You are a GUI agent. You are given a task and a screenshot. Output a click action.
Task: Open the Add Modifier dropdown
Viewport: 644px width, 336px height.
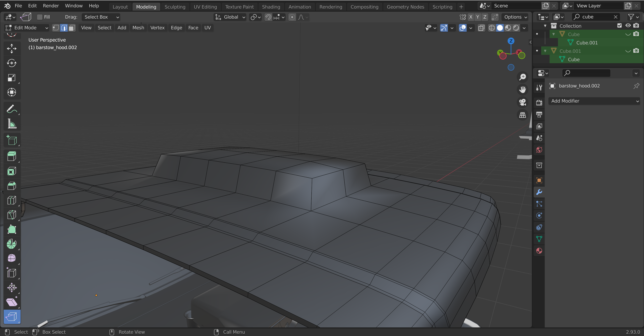pos(595,101)
